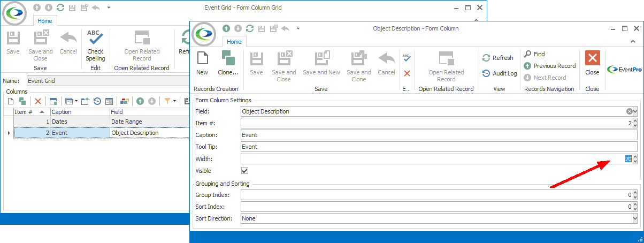
Task: Go to Previous Record
Action: pyautogui.click(x=550, y=66)
